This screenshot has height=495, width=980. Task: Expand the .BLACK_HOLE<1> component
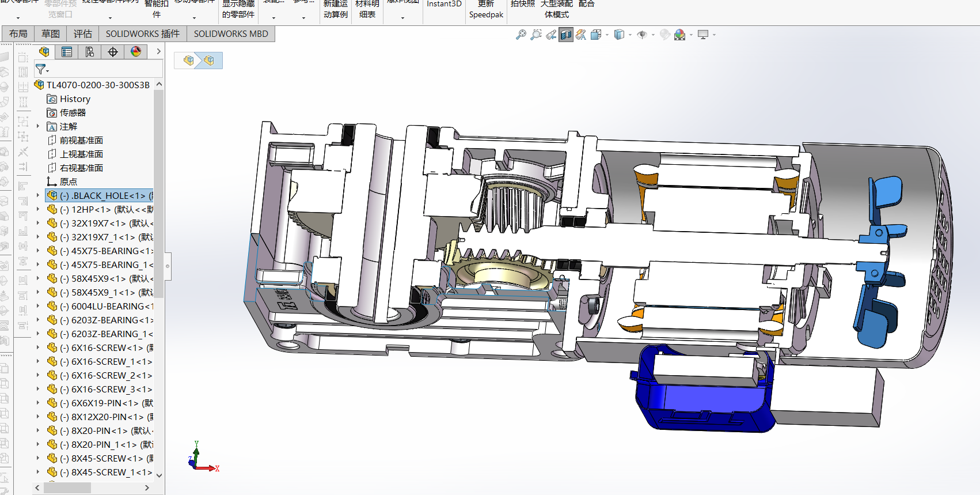pos(38,195)
